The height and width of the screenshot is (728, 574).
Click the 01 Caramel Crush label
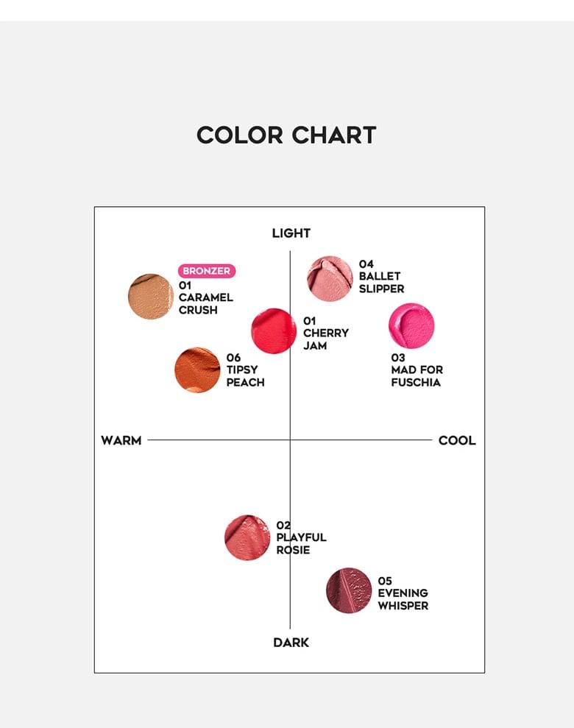pos(205,297)
